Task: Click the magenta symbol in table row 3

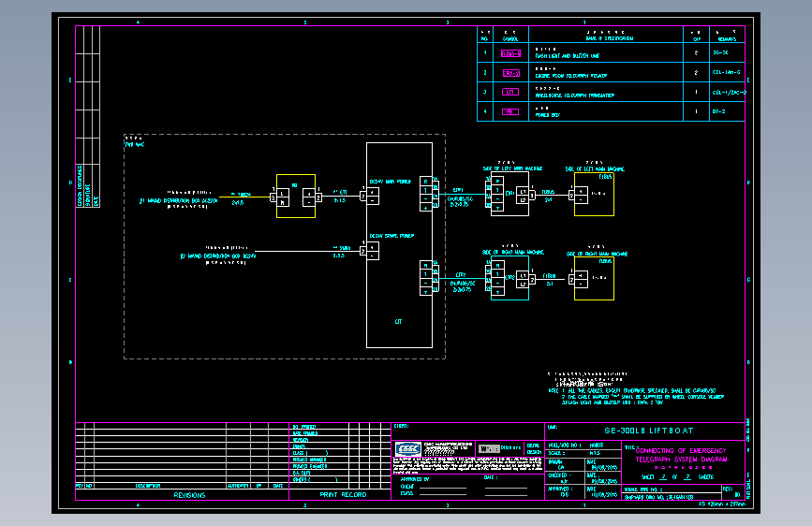Action: (510, 92)
